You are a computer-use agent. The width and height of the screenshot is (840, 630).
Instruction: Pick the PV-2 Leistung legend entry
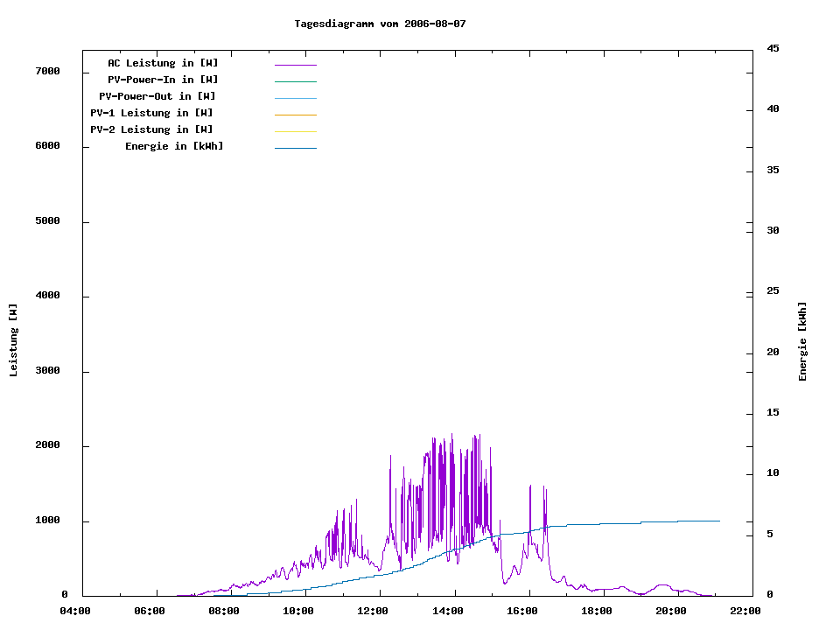151,129
